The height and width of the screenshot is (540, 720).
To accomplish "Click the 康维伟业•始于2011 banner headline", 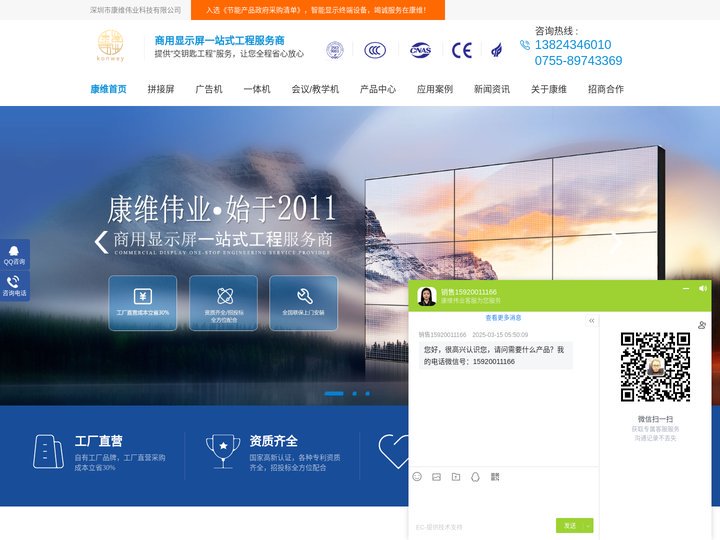I will (x=221, y=209).
